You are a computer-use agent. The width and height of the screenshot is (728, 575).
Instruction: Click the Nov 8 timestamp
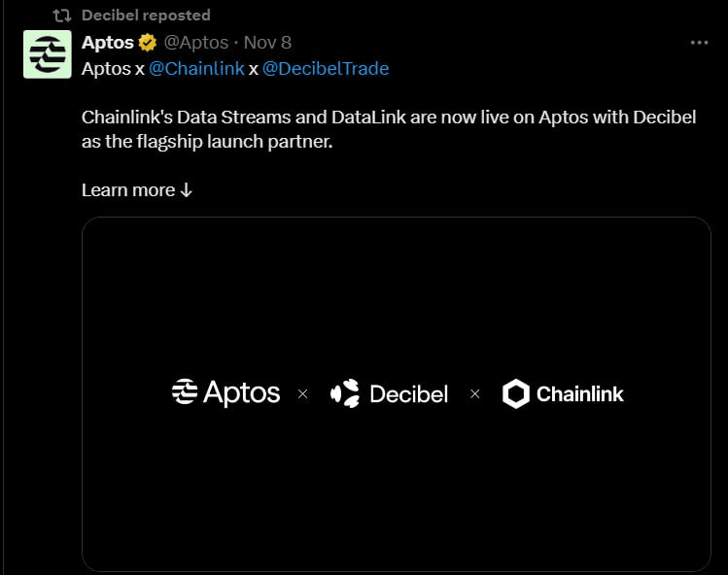(x=267, y=43)
